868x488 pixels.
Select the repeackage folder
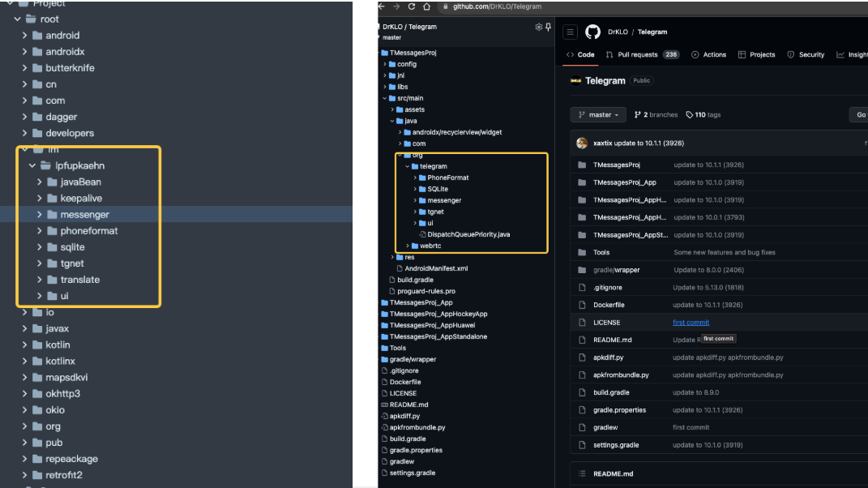pos(71,459)
